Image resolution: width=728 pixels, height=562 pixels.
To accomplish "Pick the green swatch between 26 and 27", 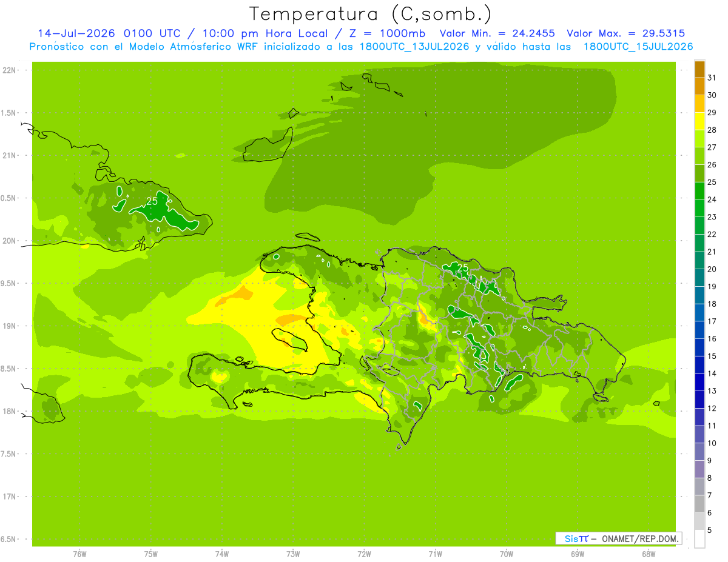I will (699, 156).
